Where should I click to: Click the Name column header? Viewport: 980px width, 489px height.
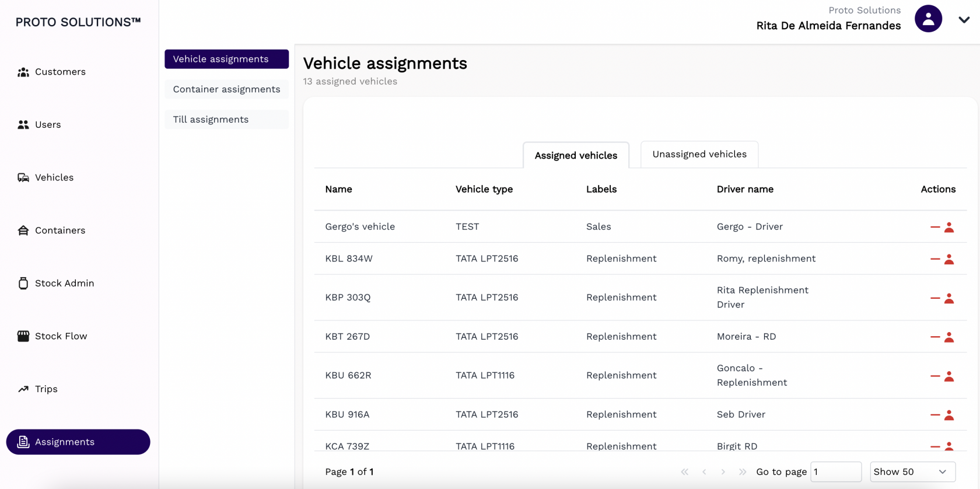(338, 189)
